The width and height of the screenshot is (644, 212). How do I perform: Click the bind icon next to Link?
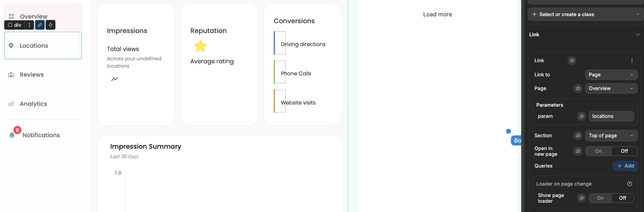tap(572, 61)
